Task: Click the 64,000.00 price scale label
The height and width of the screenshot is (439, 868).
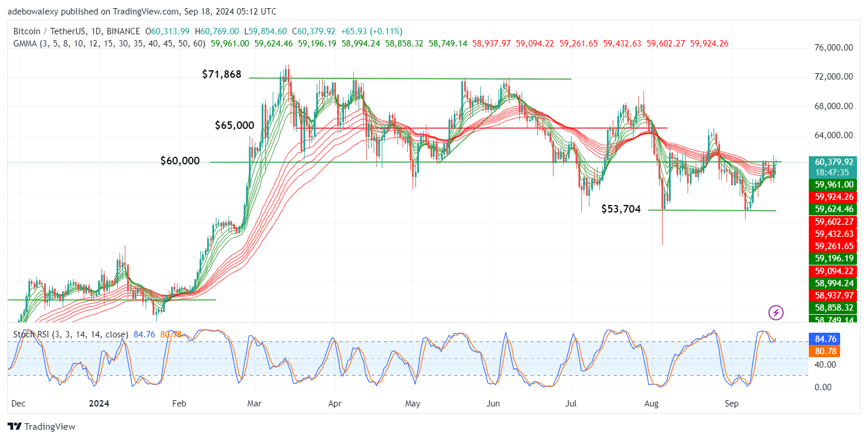Action: [x=834, y=135]
